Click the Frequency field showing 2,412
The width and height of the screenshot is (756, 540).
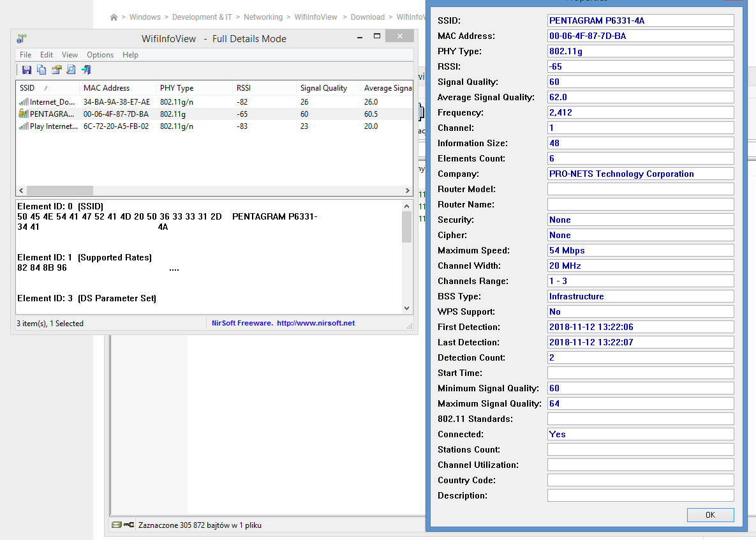pyautogui.click(x=641, y=112)
